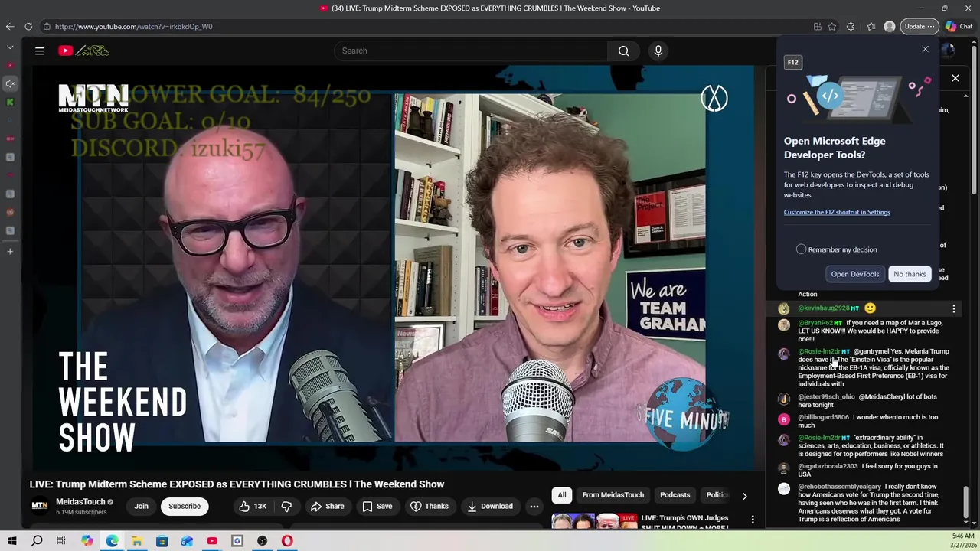The width and height of the screenshot is (980, 551).
Task: Click the browser address bar URL
Action: click(134, 26)
